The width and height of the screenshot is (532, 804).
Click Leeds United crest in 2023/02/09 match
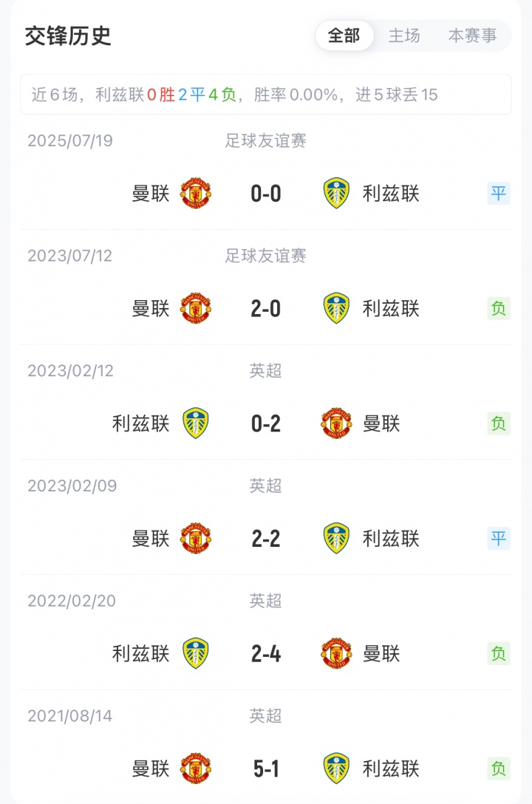(336, 539)
